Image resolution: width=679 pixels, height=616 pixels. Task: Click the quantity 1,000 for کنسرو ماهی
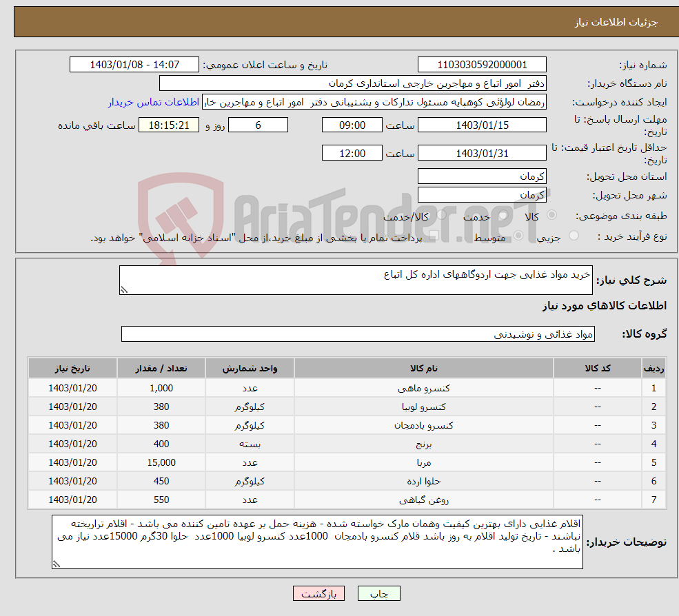(x=161, y=389)
